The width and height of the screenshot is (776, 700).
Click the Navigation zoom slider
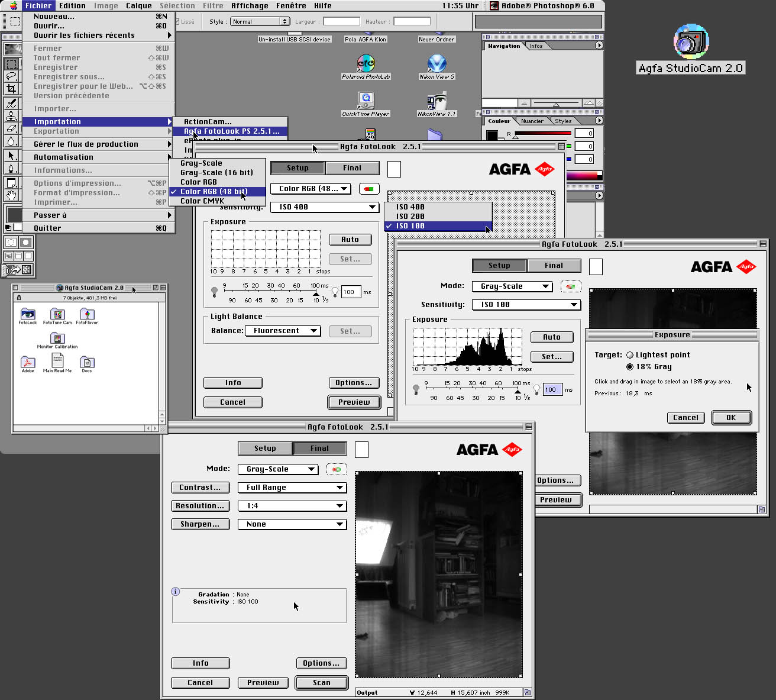point(556,104)
